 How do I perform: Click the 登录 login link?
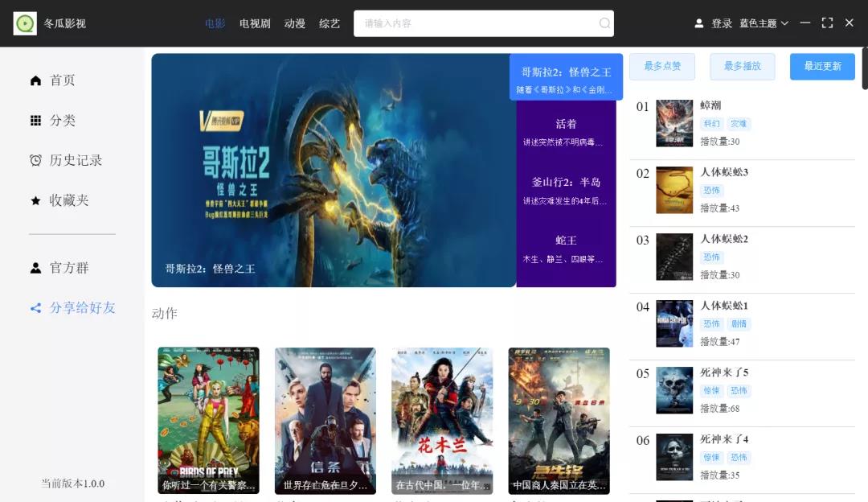click(x=722, y=23)
